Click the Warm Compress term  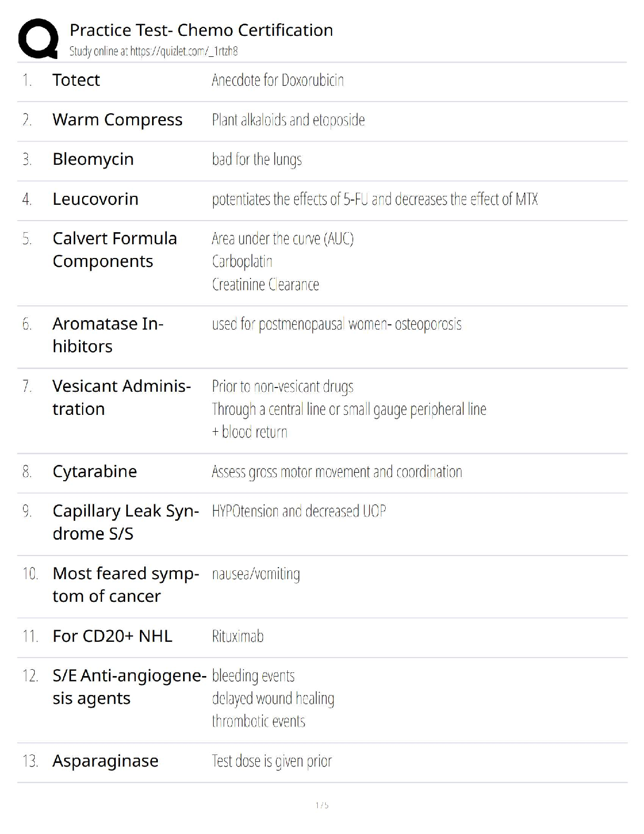[117, 120]
